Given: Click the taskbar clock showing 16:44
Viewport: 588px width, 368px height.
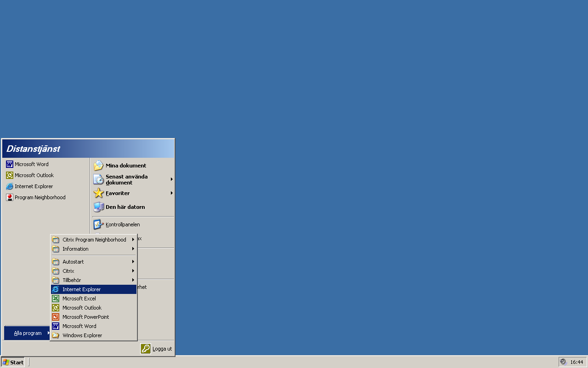Looking at the screenshot, I should coord(577,362).
